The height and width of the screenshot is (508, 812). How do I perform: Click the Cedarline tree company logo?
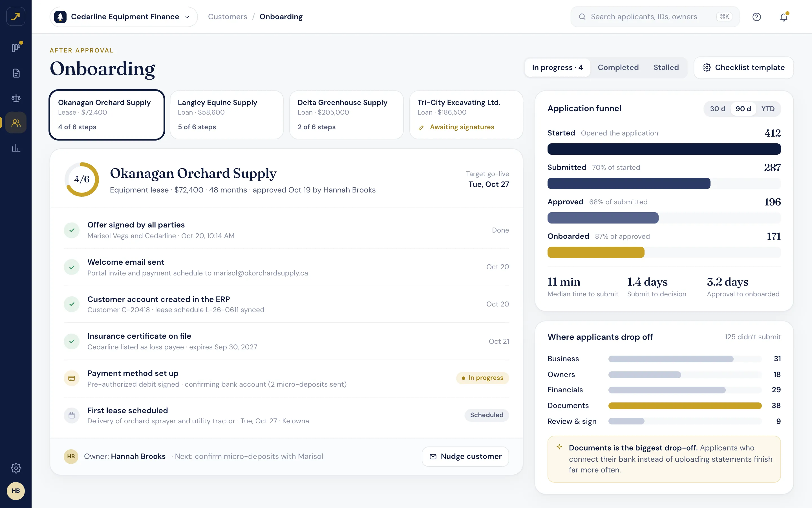pos(60,16)
